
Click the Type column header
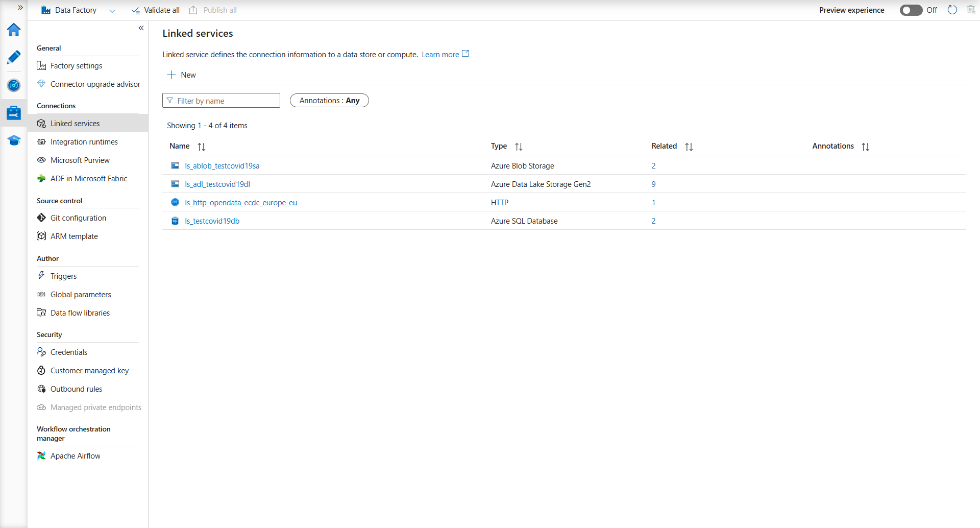click(x=499, y=146)
